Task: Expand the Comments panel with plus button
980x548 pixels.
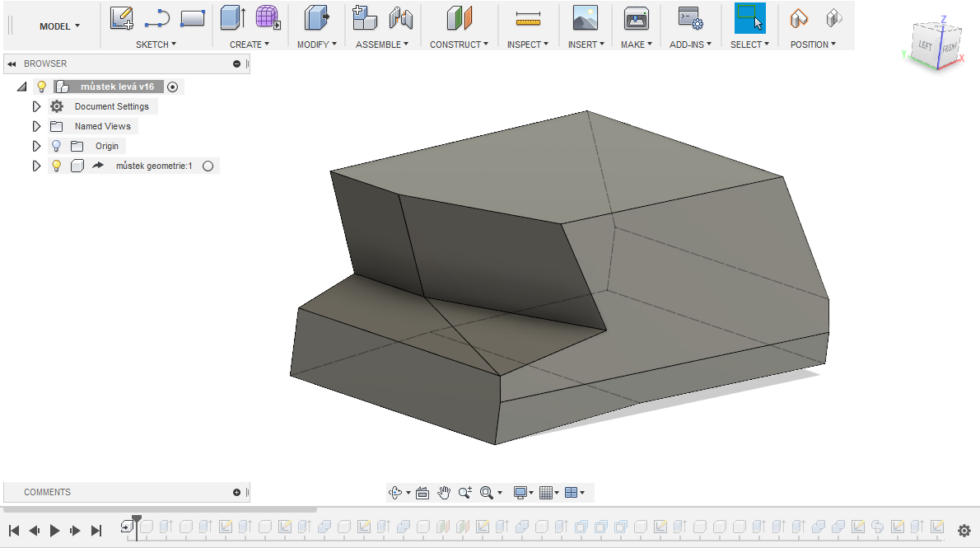Action: point(237,492)
